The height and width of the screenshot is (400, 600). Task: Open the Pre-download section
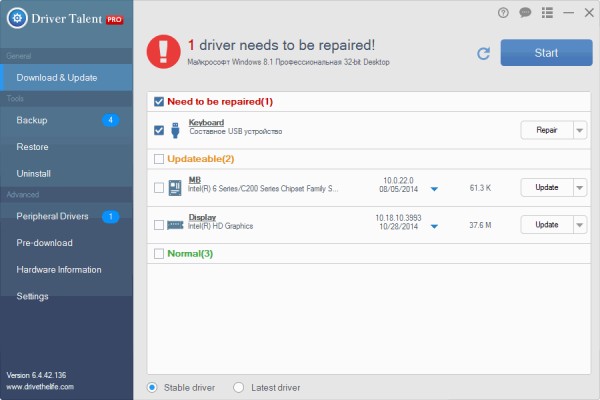pyautogui.click(x=67, y=243)
